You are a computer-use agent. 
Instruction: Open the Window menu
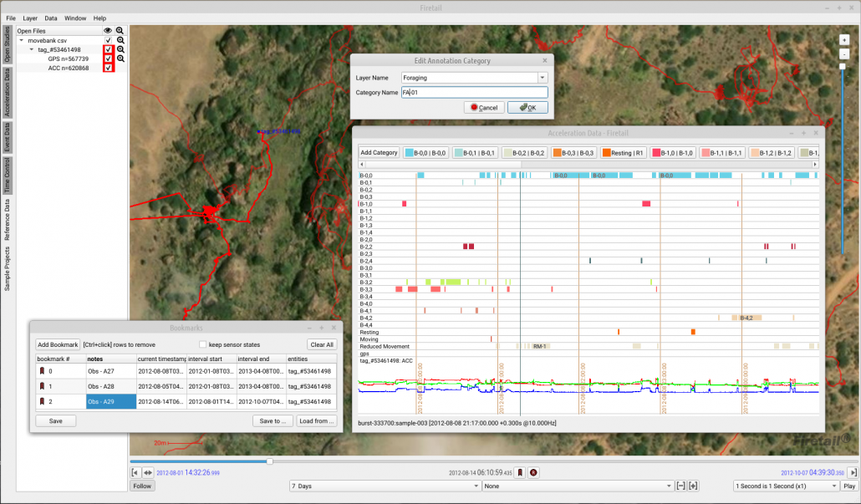(75, 18)
